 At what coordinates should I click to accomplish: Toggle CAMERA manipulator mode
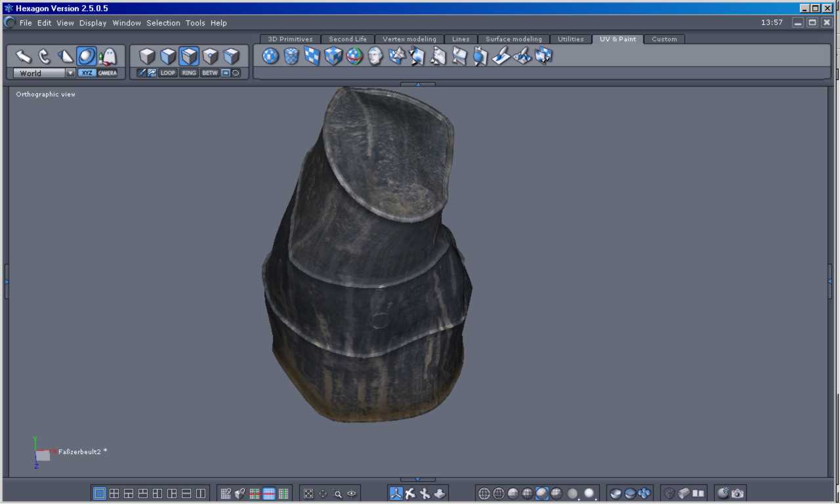(x=108, y=73)
